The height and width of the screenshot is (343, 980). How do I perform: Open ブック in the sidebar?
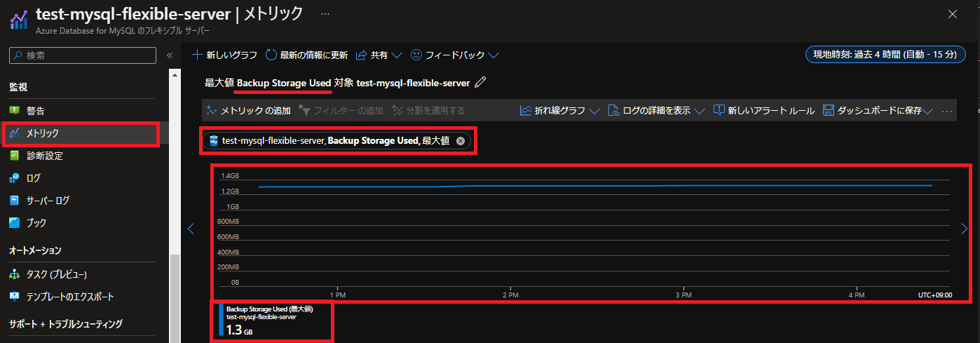tap(36, 223)
